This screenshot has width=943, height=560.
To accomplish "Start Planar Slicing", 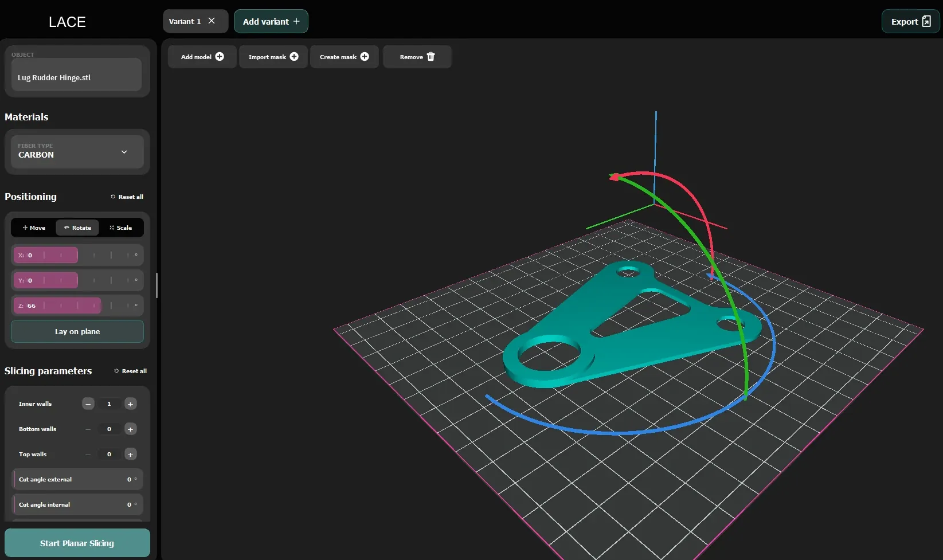I will (77, 543).
